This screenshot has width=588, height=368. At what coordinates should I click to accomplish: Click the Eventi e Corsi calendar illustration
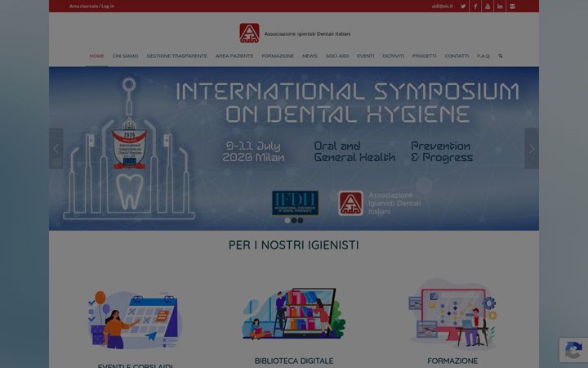click(x=135, y=320)
